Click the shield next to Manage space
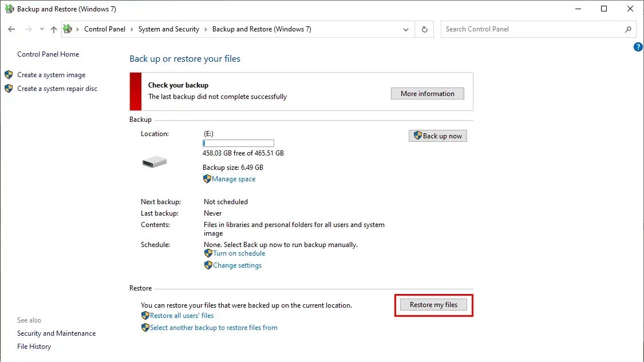This screenshot has height=362, width=644. coord(207,178)
